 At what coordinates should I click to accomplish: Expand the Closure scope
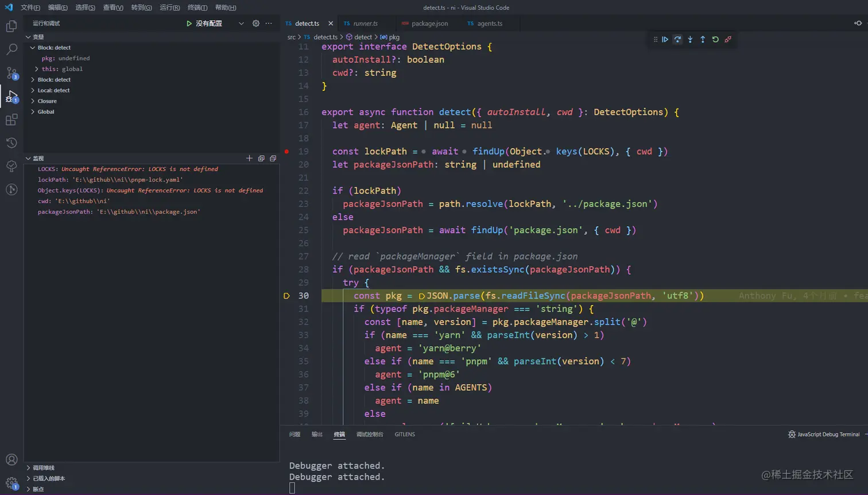33,101
